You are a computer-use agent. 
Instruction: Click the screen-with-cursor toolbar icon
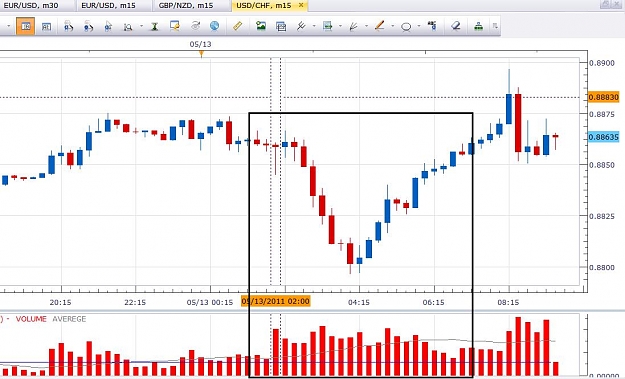pyautogui.click(x=175, y=26)
